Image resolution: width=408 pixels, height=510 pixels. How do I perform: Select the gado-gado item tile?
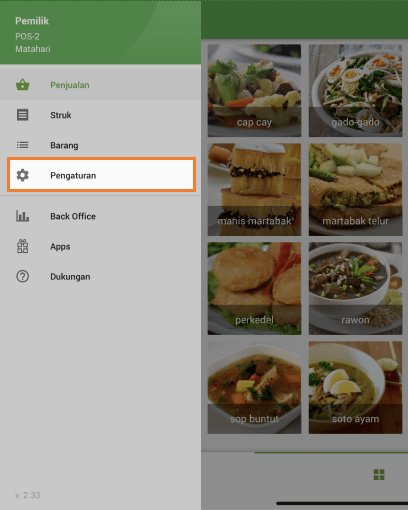click(355, 90)
